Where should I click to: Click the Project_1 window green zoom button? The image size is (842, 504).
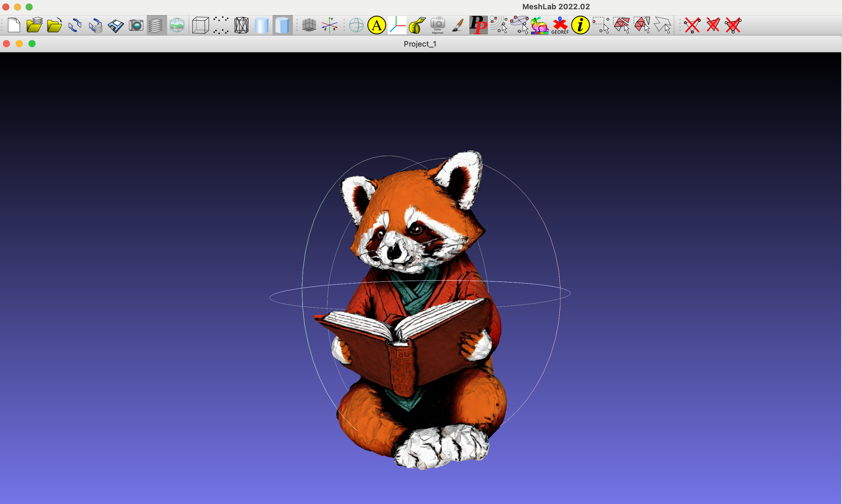[x=32, y=44]
